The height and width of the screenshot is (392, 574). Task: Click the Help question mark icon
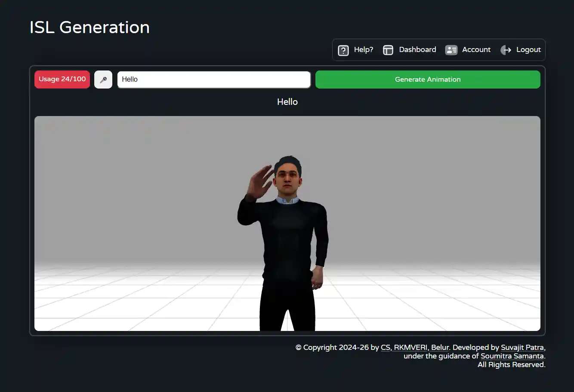click(343, 50)
